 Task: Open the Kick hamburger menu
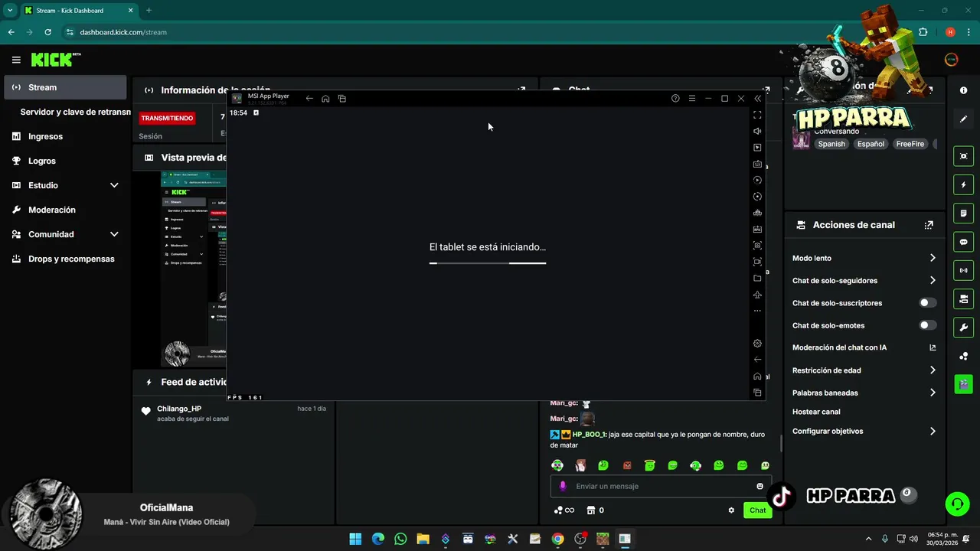[x=16, y=60]
